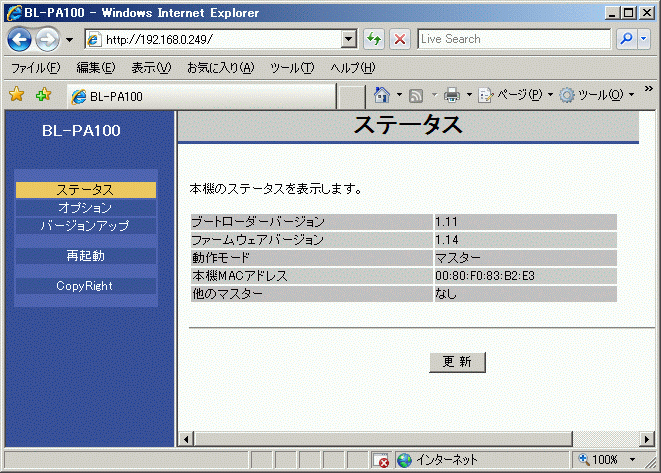This screenshot has width=661, height=473.
Task: Open オプション in the sidebar
Action: 86,208
